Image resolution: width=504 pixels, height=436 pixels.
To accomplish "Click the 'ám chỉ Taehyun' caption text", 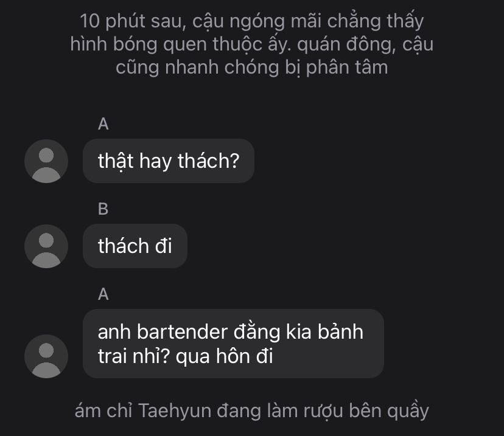I will [251, 411].
